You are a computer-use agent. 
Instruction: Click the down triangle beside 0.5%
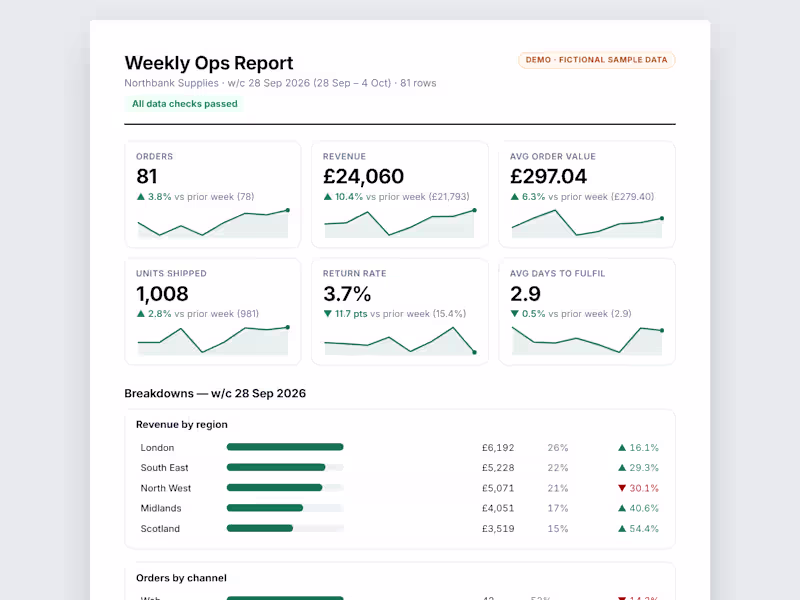coord(515,314)
